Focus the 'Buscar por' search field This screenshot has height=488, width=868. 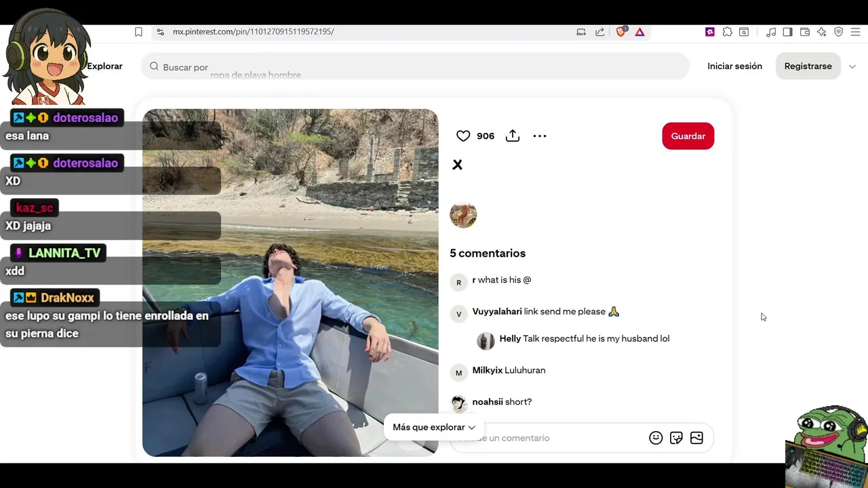pos(415,66)
